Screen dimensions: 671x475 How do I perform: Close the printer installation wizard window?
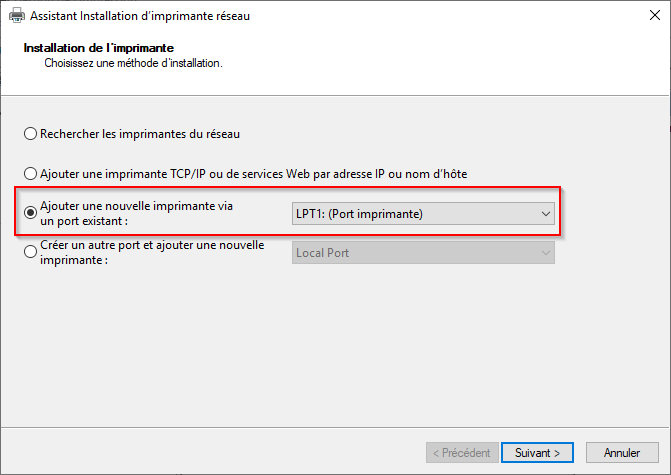tap(654, 15)
